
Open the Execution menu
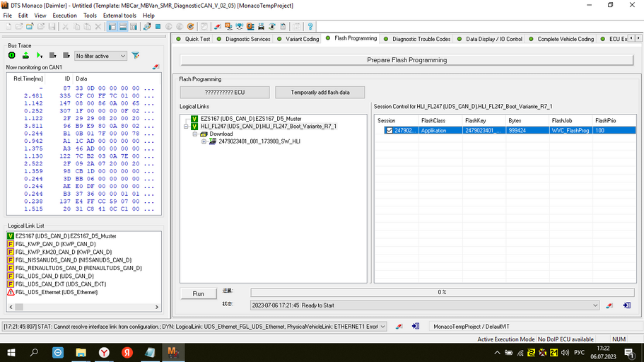coord(64,16)
